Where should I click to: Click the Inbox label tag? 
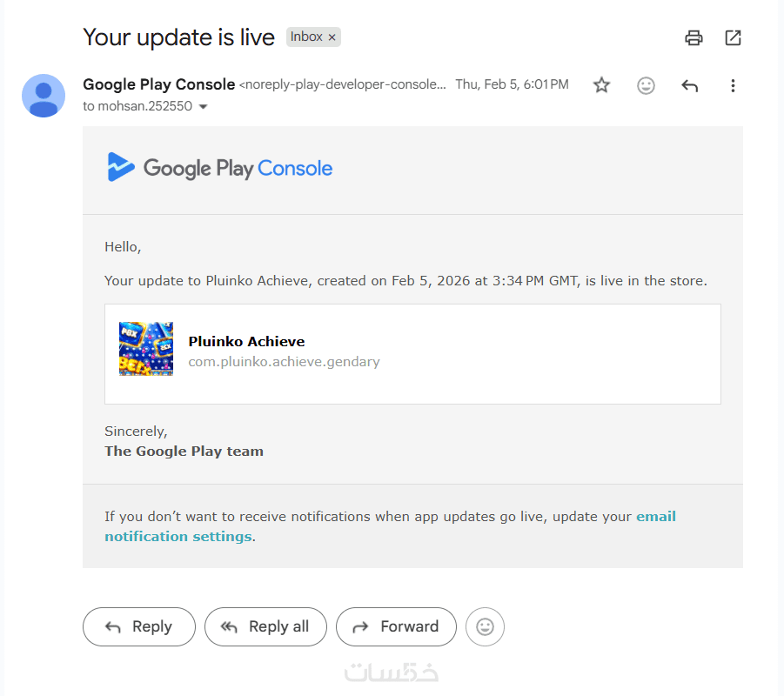(306, 37)
